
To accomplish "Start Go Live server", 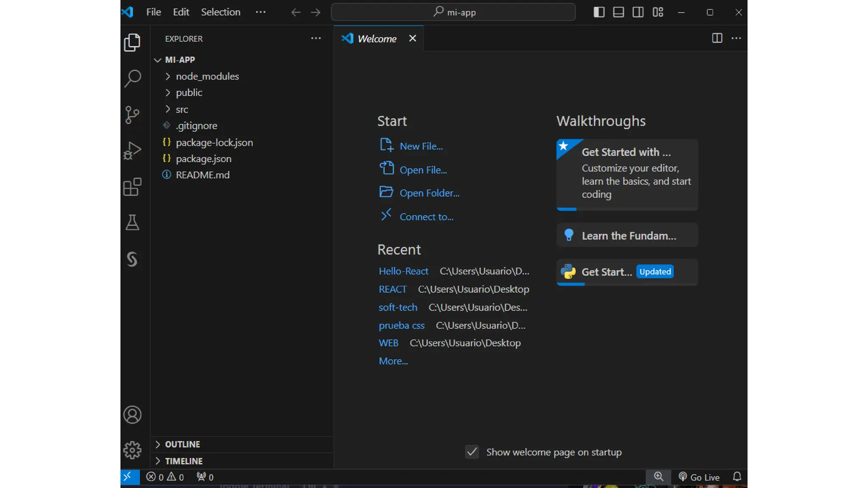I will click(x=699, y=477).
